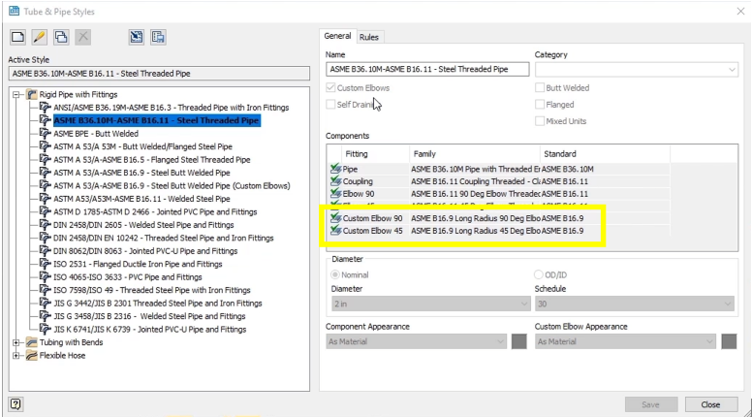Select ISO 4065-ISO 3633 PVC Pipe style
This screenshot has height=417, width=754.
pyautogui.click(x=127, y=277)
